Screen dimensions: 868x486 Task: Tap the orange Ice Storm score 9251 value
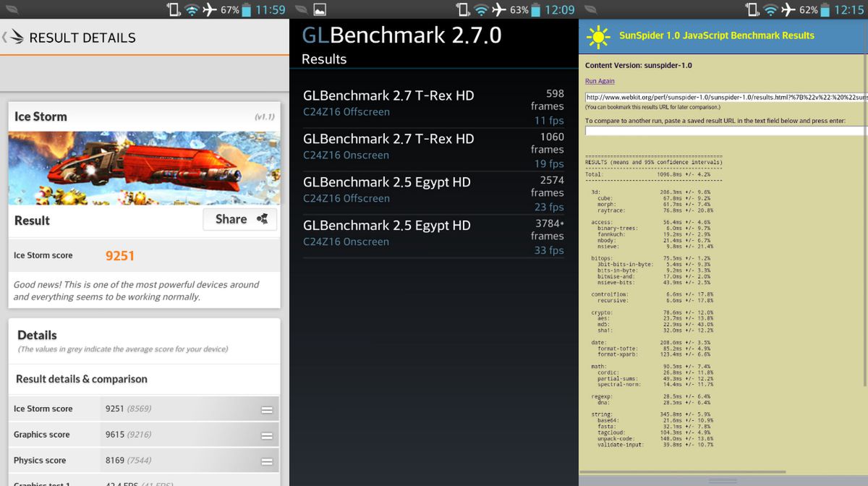(x=120, y=255)
